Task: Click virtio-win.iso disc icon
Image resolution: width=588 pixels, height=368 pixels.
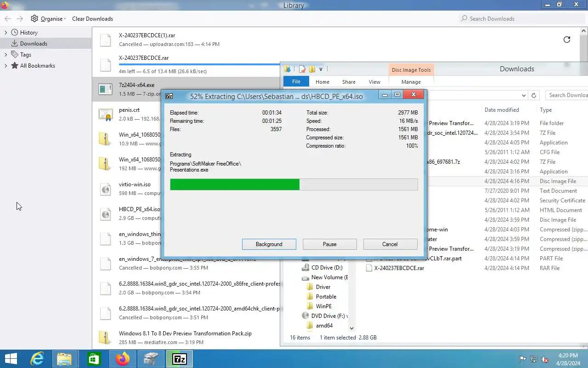Action: pos(106,189)
